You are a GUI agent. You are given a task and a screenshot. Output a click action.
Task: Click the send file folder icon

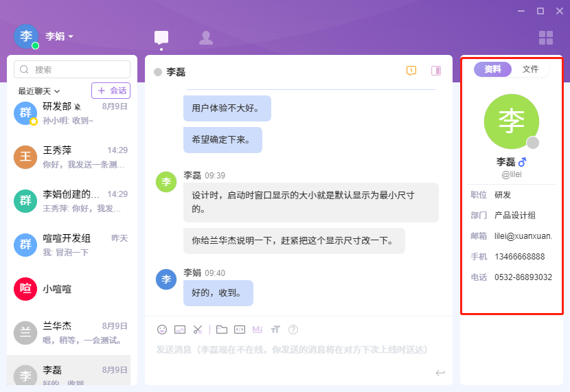point(222,330)
